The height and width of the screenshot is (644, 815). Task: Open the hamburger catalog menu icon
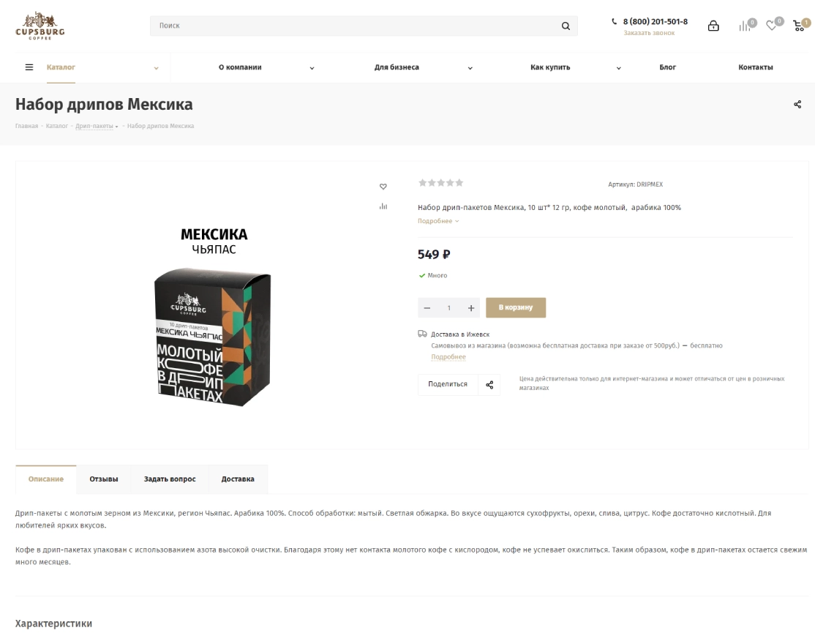coord(29,67)
